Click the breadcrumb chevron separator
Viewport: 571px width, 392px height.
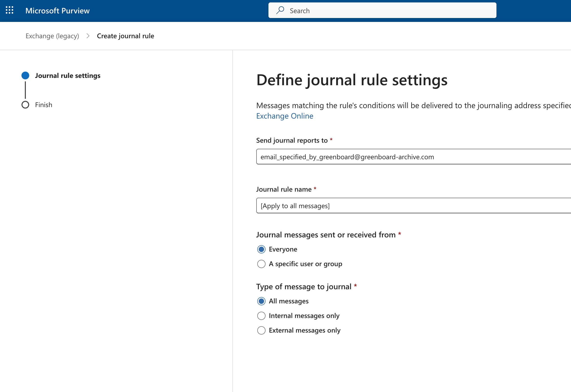tap(88, 36)
